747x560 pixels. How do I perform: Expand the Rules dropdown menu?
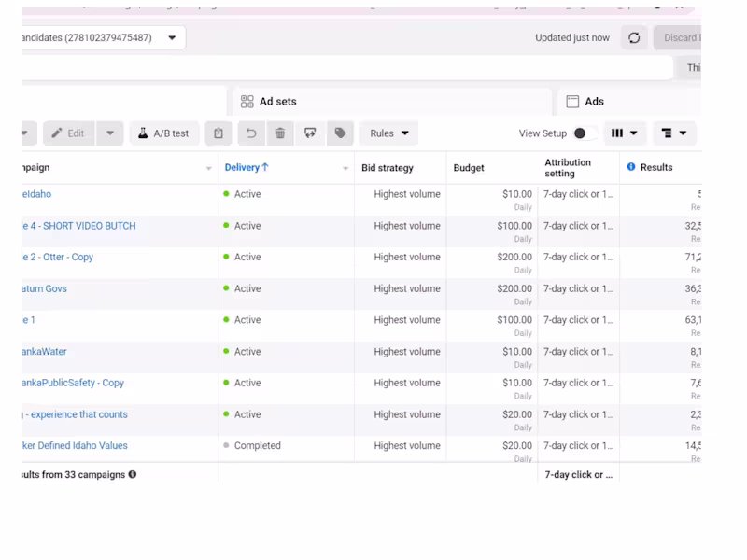388,133
